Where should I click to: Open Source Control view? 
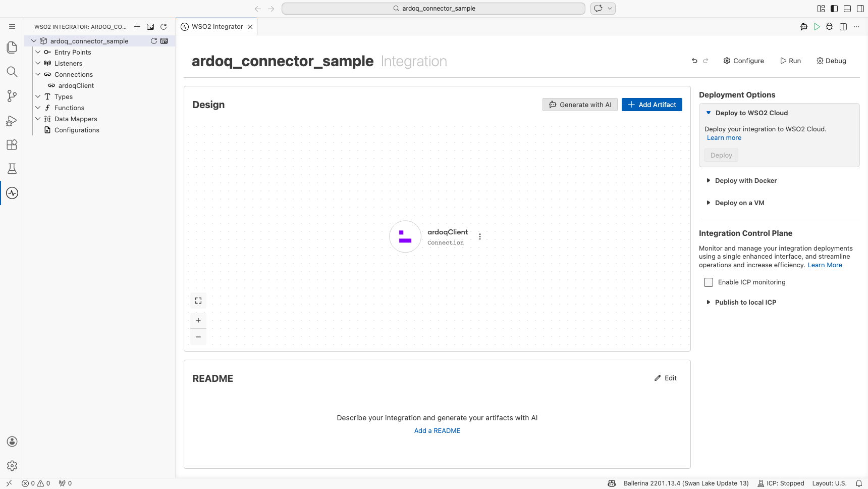tap(12, 96)
